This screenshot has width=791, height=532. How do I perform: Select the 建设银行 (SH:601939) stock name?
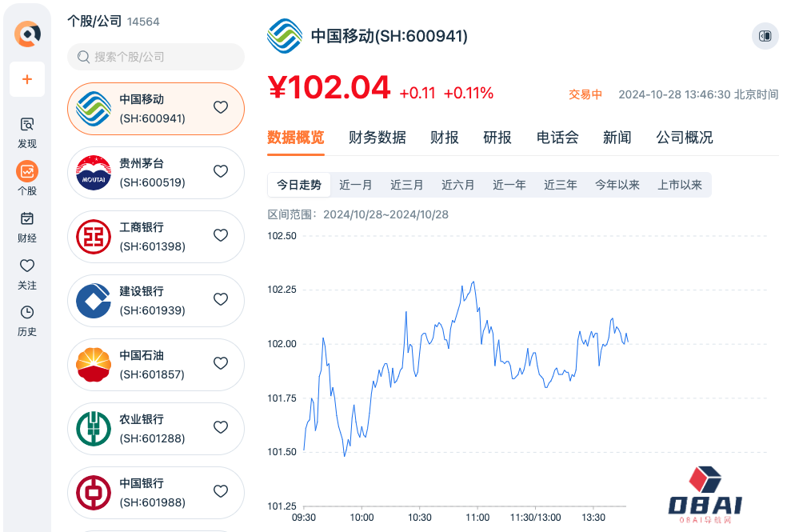[x=152, y=301]
